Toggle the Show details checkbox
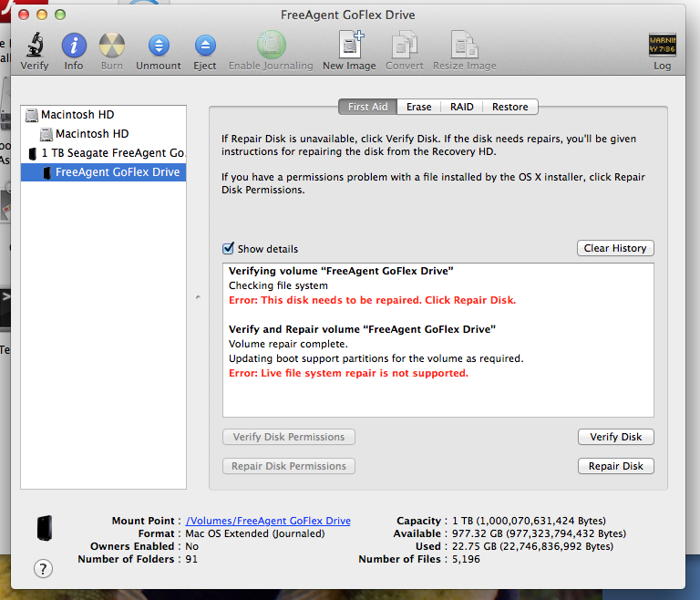700x600 pixels. (228, 248)
